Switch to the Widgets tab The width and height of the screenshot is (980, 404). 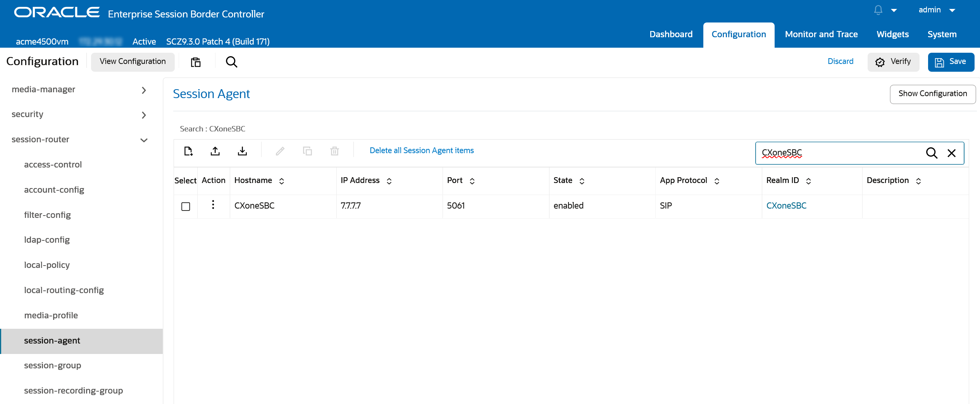892,35
